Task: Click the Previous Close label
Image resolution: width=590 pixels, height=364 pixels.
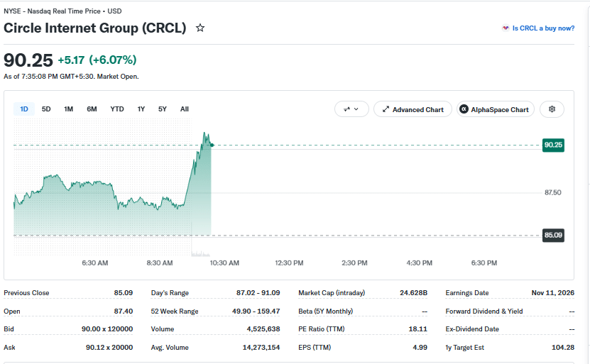Action: pyautogui.click(x=26, y=292)
